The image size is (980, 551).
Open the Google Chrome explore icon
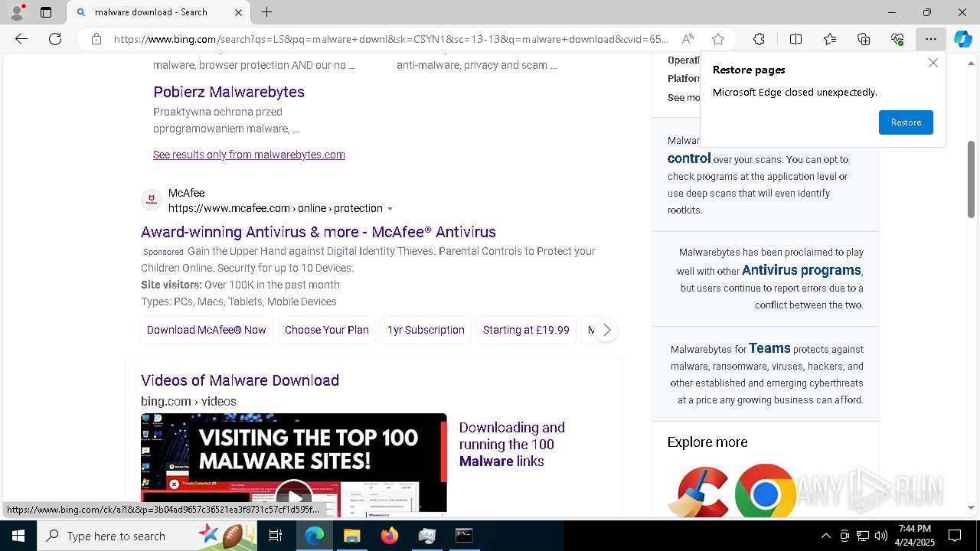point(765,491)
